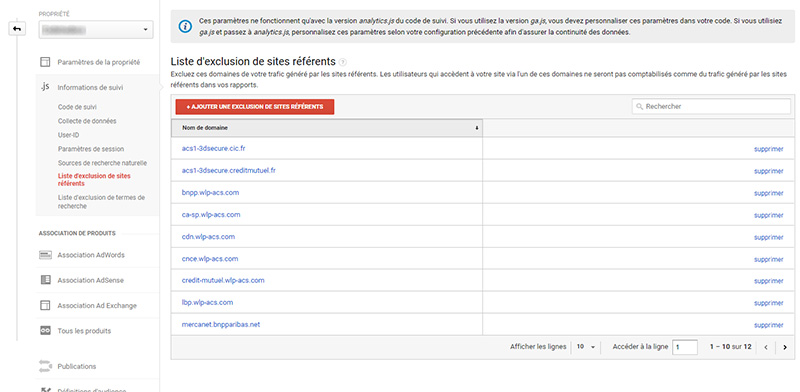
Task: Open Paramètres de session
Action: 91,149
